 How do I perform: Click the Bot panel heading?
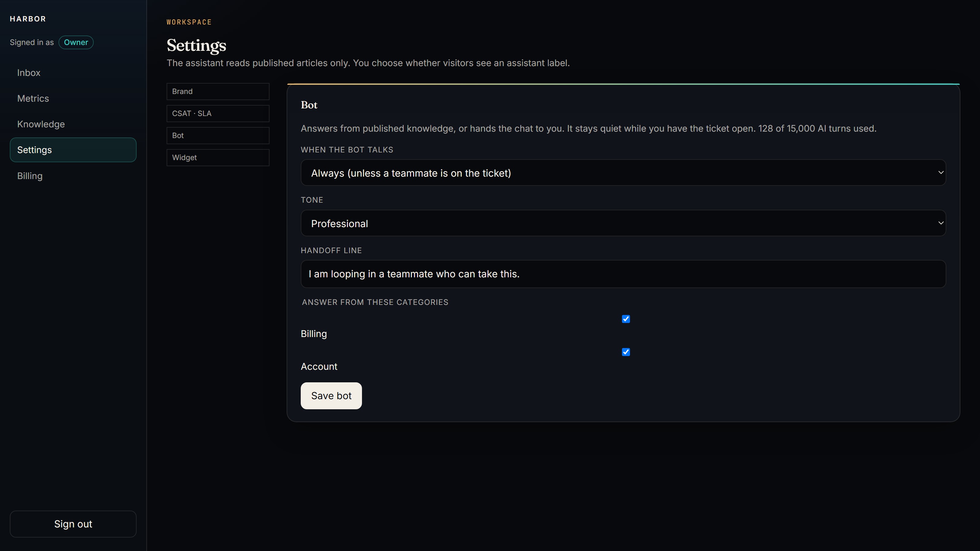(x=309, y=105)
